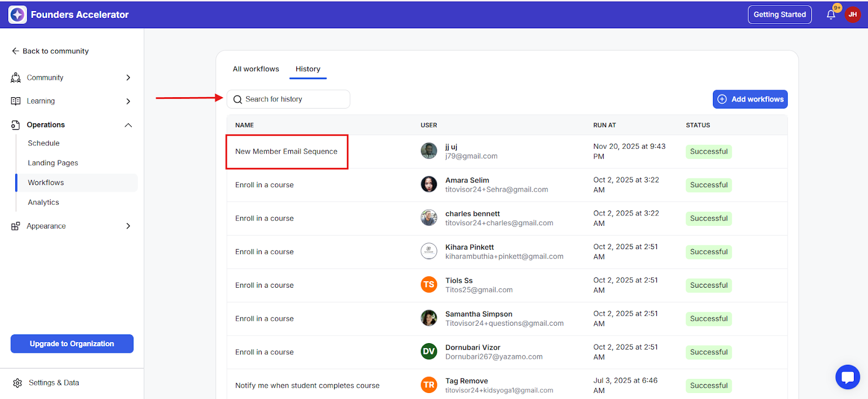The image size is (868, 399).
Task: Click the Founders Accelerator logo icon
Action: [x=17, y=15]
